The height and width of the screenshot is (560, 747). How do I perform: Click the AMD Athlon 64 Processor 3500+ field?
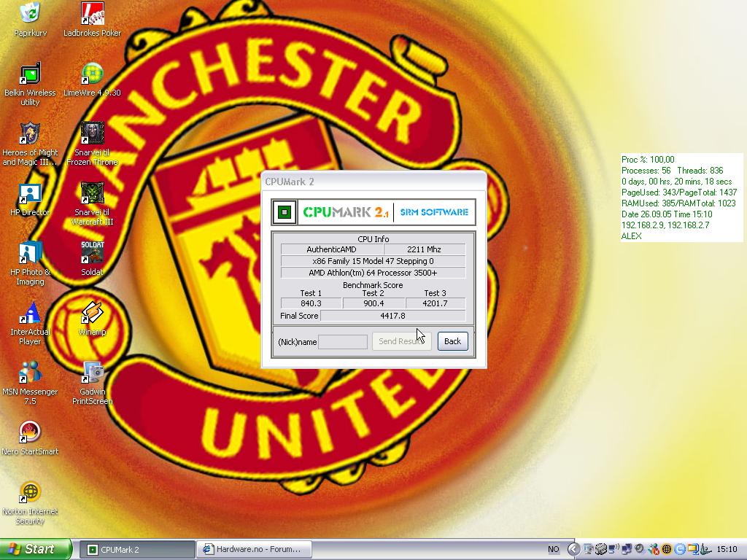[373, 273]
